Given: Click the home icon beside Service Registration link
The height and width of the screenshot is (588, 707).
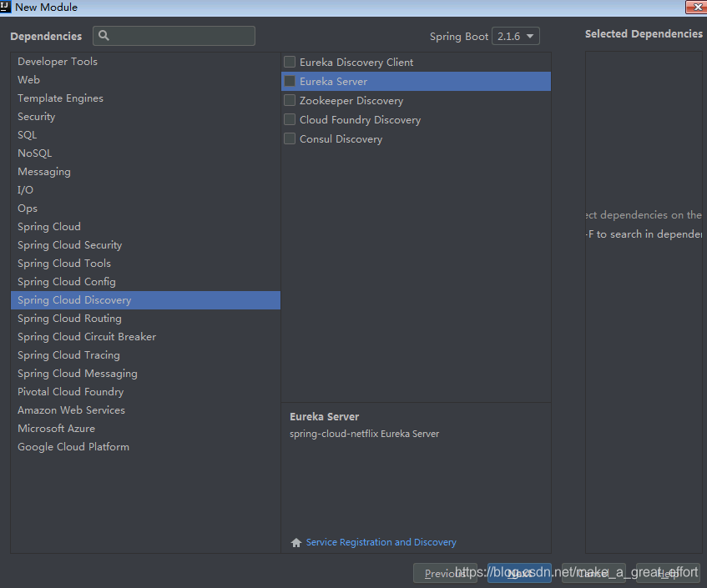Looking at the screenshot, I should coord(296,542).
